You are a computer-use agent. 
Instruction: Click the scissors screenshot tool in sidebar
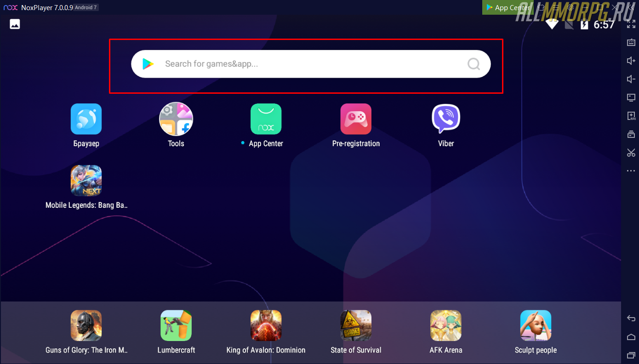click(x=631, y=153)
